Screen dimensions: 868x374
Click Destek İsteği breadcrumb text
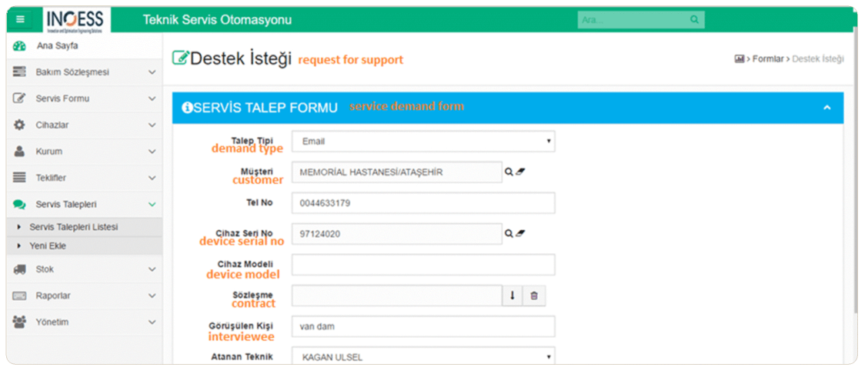point(818,58)
